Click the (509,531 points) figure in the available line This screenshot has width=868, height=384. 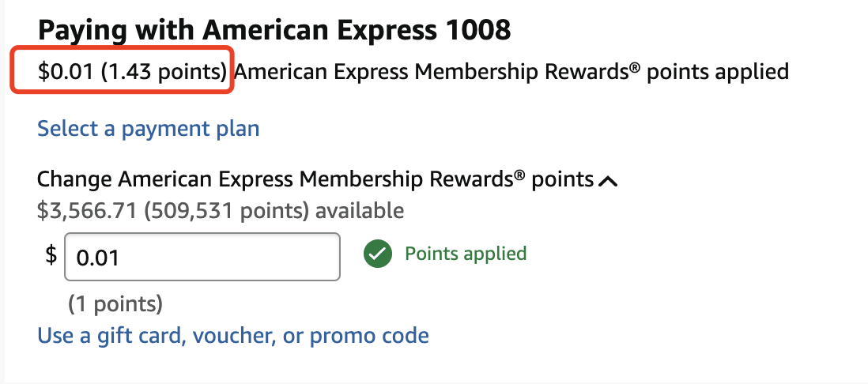(226, 211)
